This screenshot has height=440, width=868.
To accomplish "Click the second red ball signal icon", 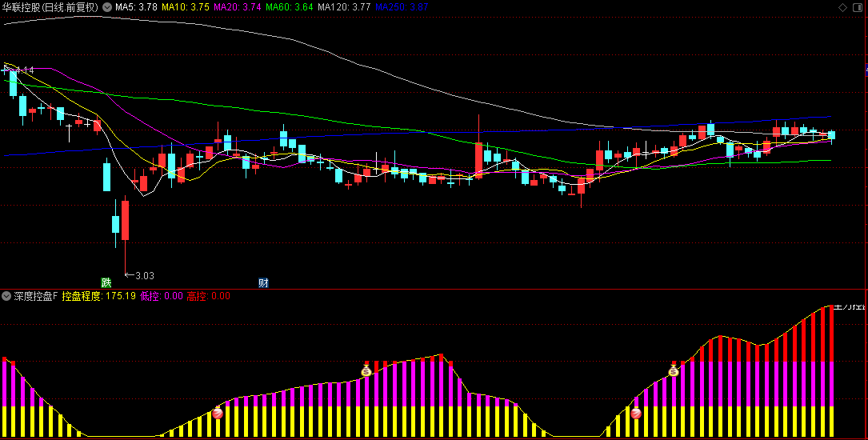I will click(636, 413).
